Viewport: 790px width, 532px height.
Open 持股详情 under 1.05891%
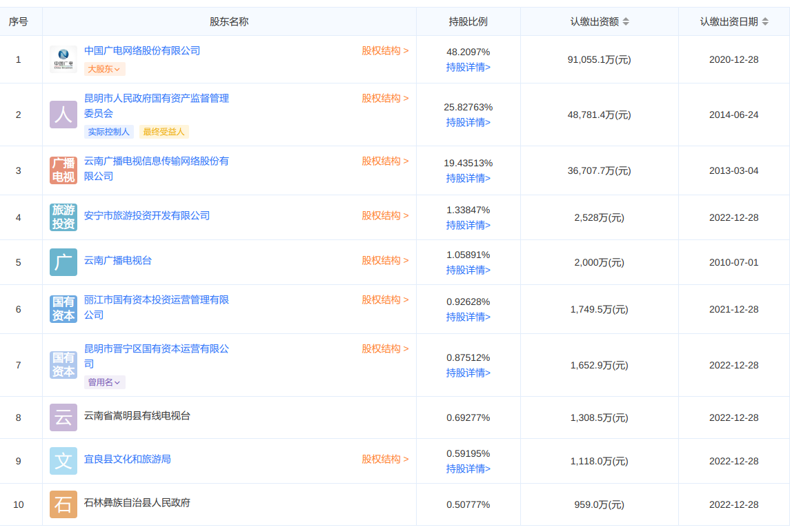(468, 270)
